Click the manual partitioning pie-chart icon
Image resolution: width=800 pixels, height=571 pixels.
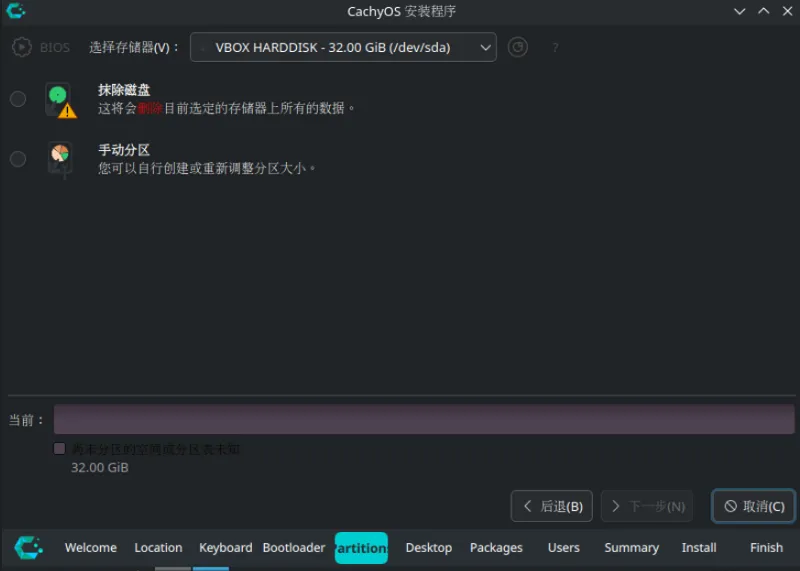(x=60, y=160)
